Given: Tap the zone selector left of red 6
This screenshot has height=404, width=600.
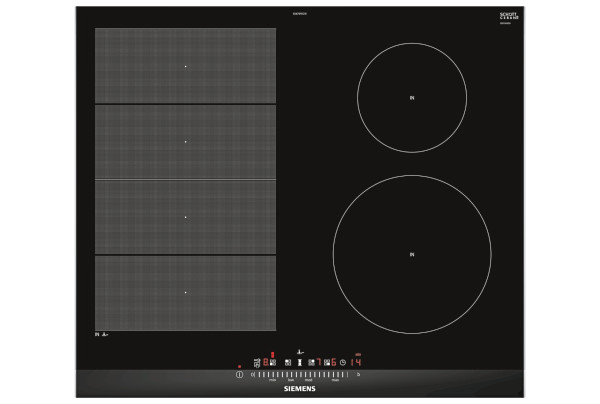Looking at the screenshot, I should (x=327, y=362).
